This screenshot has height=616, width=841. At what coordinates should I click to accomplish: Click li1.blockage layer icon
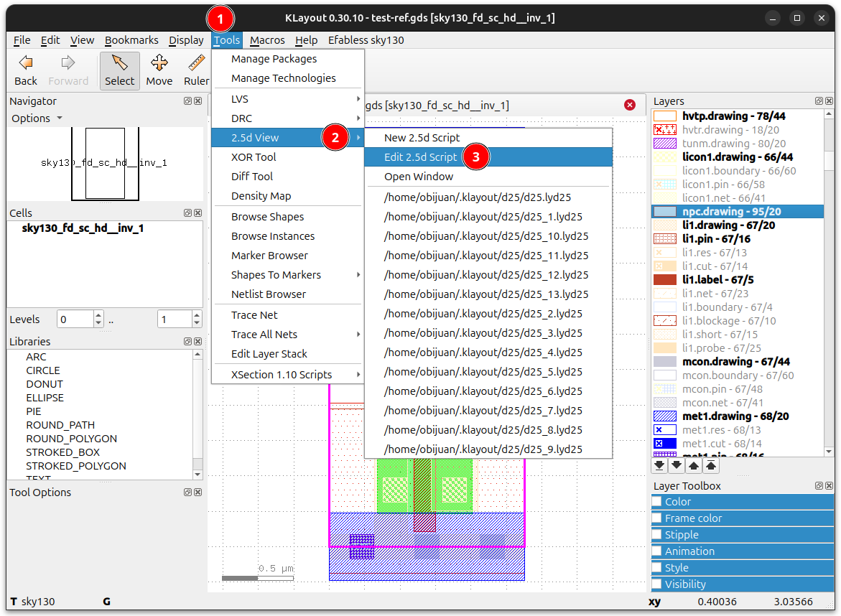pos(665,321)
